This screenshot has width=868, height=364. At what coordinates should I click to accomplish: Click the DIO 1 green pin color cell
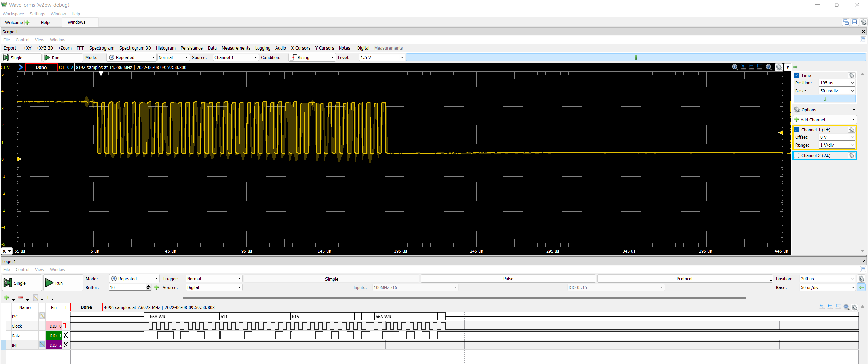(x=54, y=336)
